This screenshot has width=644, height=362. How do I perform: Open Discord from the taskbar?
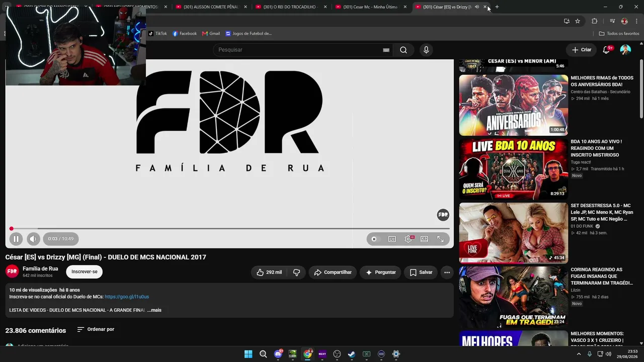[278, 354]
